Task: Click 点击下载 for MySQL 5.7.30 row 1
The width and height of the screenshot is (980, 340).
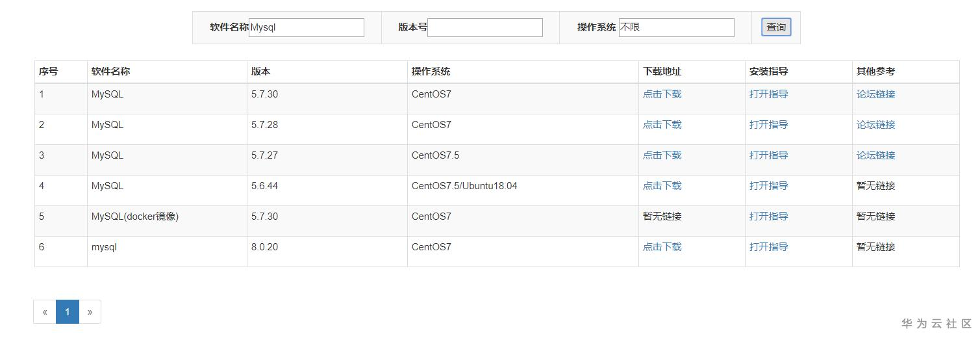Action: (x=662, y=94)
